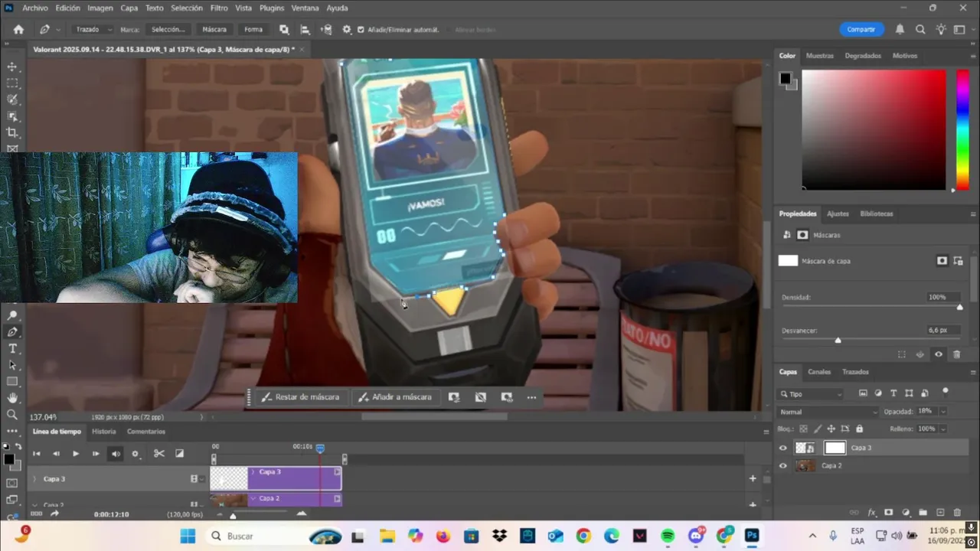
Task: Click the transition icon in timeline controls
Action: (x=179, y=453)
